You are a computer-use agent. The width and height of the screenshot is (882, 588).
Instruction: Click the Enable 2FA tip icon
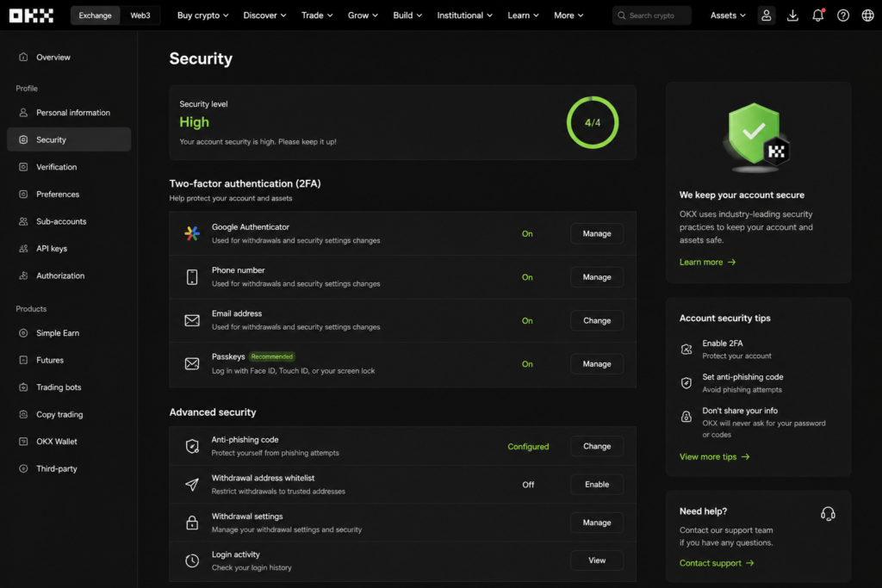pos(686,349)
